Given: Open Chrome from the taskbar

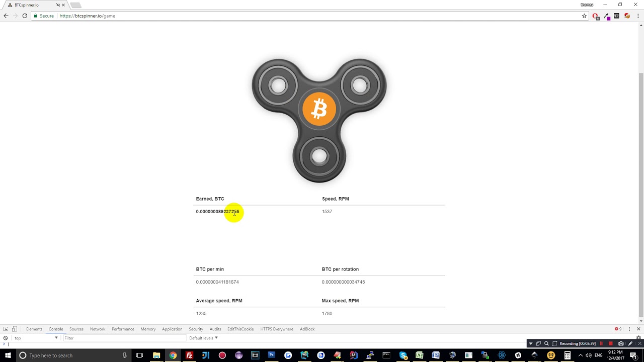Looking at the screenshot, I should pyautogui.click(x=173, y=355).
